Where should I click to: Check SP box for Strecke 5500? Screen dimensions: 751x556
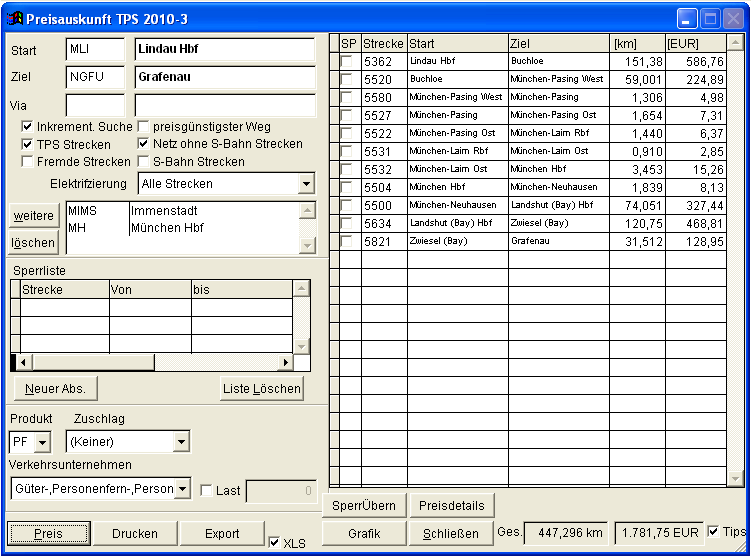tap(347, 205)
